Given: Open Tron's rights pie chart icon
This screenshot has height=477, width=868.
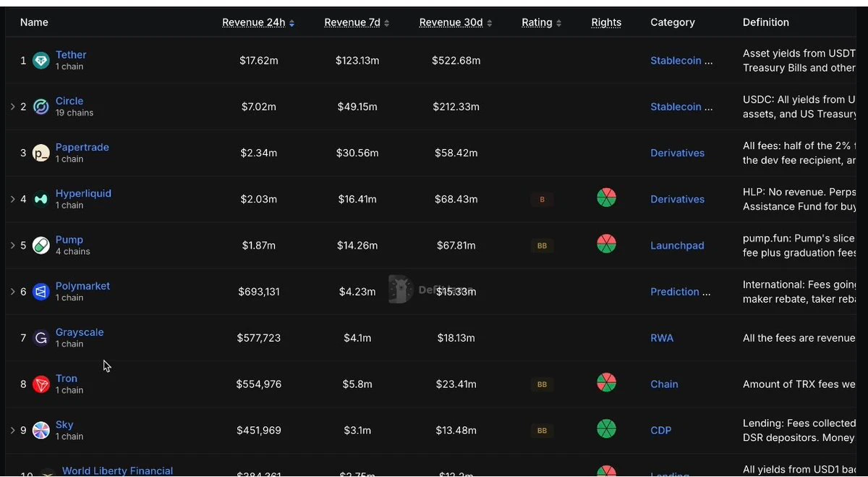Looking at the screenshot, I should pyautogui.click(x=606, y=383).
